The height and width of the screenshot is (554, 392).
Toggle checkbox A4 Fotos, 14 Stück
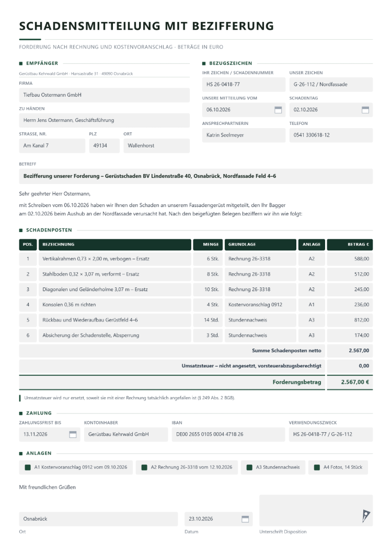pyautogui.click(x=317, y=467)
